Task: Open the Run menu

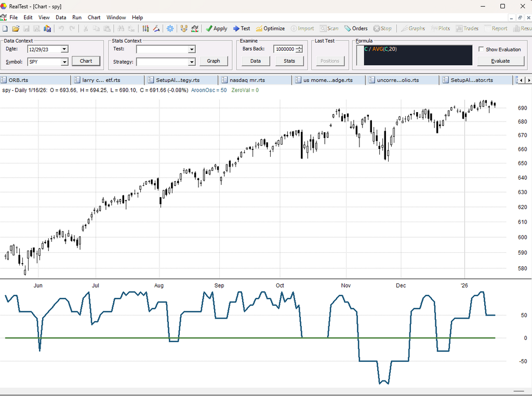Action: click(77, 18)
